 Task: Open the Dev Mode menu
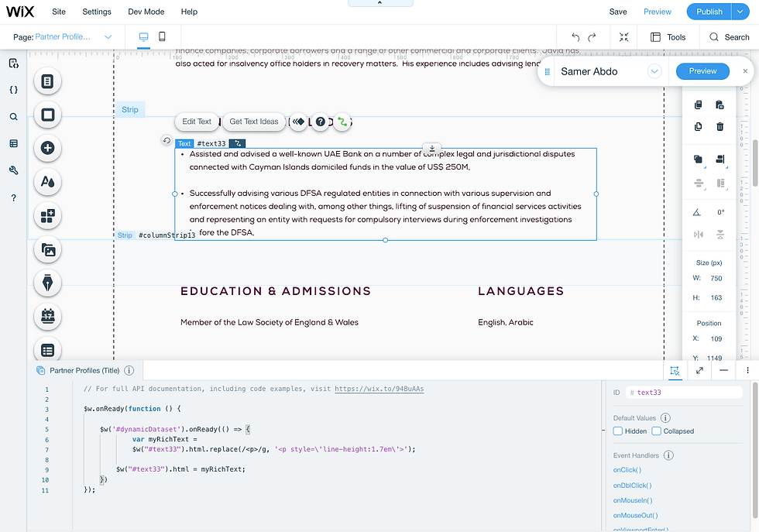[146, 12]
